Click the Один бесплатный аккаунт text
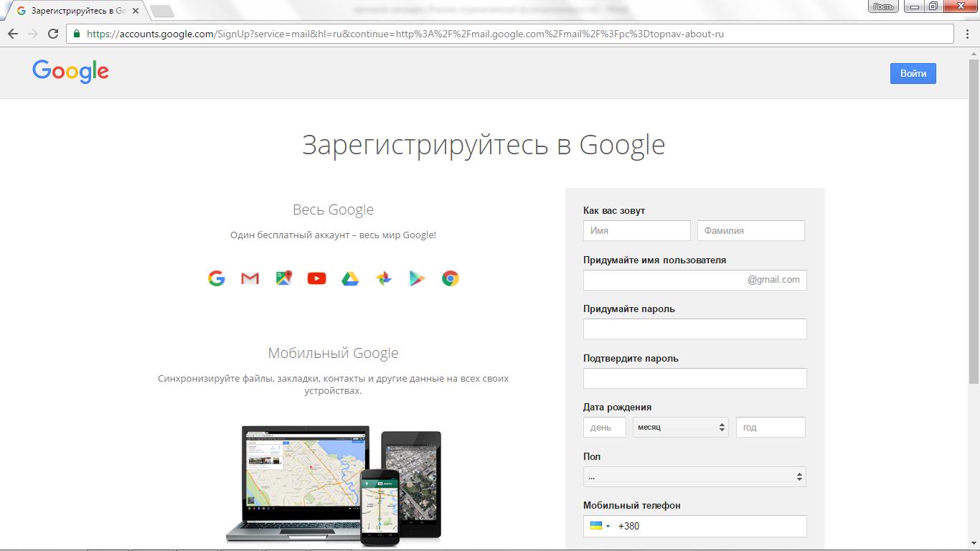 (x=333, y=235)
